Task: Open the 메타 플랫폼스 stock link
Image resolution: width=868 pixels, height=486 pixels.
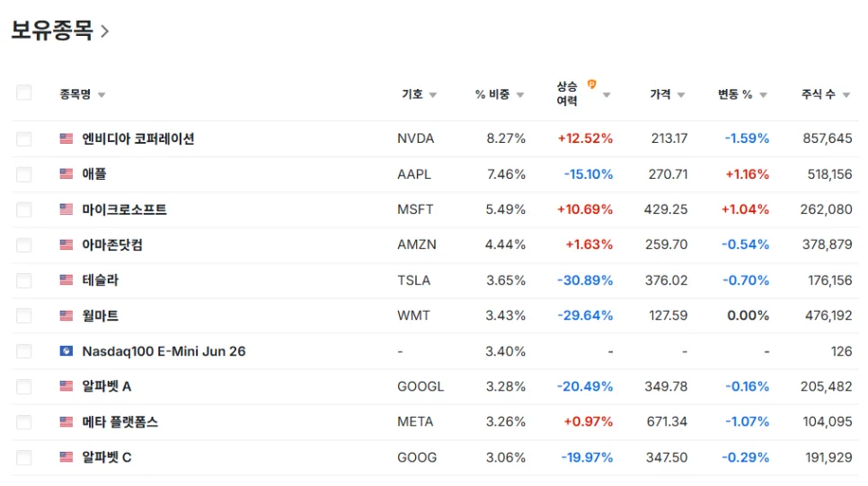Action: point(120,422)
